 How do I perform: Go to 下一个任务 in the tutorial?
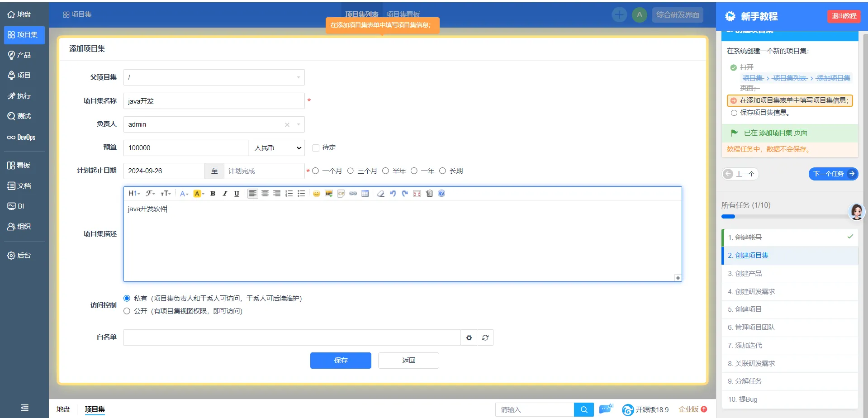click(833, 174)
